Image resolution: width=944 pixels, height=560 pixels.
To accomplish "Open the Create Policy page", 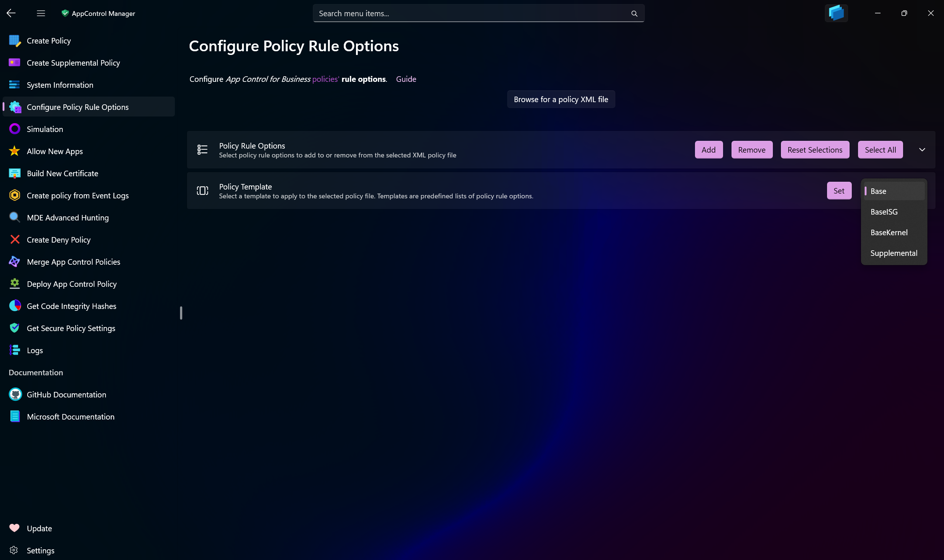I will (89, 41).
